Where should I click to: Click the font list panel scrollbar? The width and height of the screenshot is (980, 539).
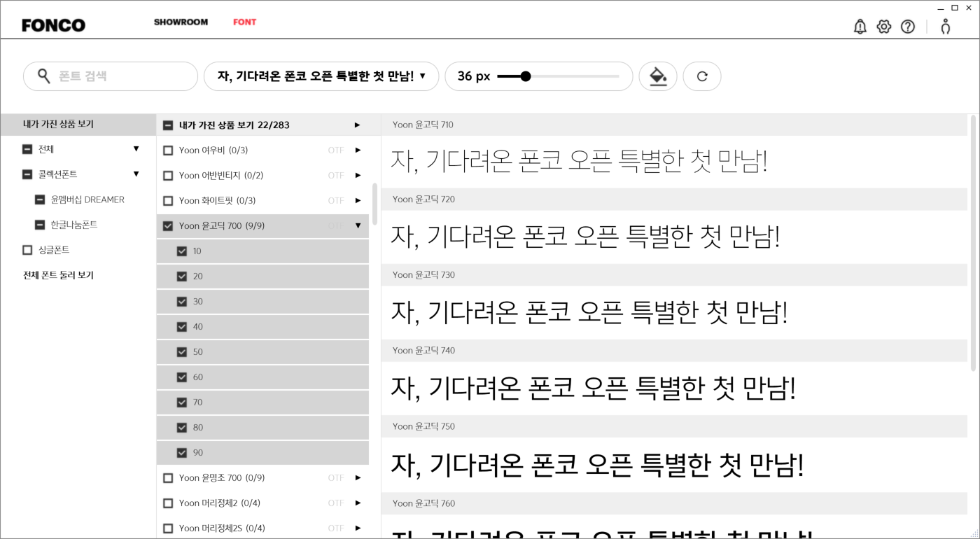coord(374,204)
